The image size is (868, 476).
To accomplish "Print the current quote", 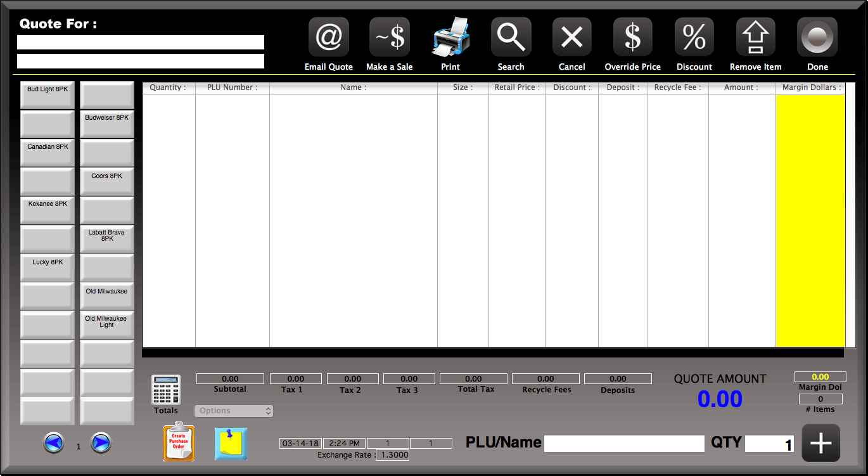I will click(x=450, y=36).
